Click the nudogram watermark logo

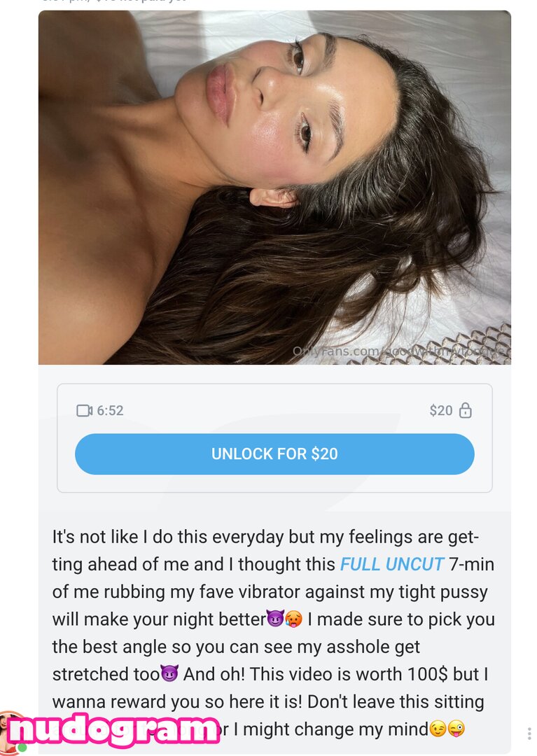[x=113, y=730]
